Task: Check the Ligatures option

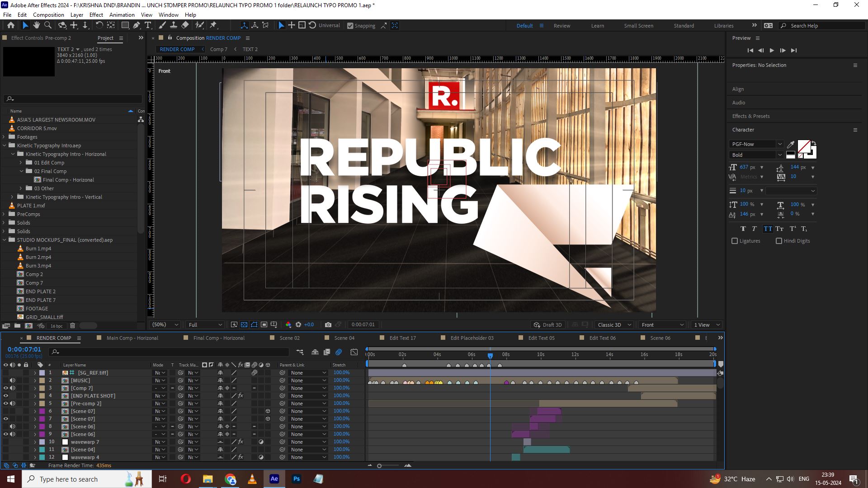Action: click(735, 241)
